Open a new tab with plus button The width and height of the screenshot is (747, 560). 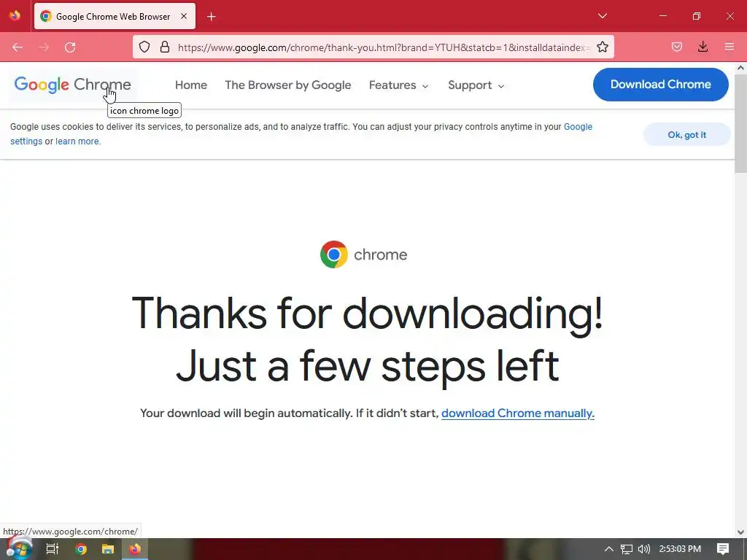click(212, 17)
